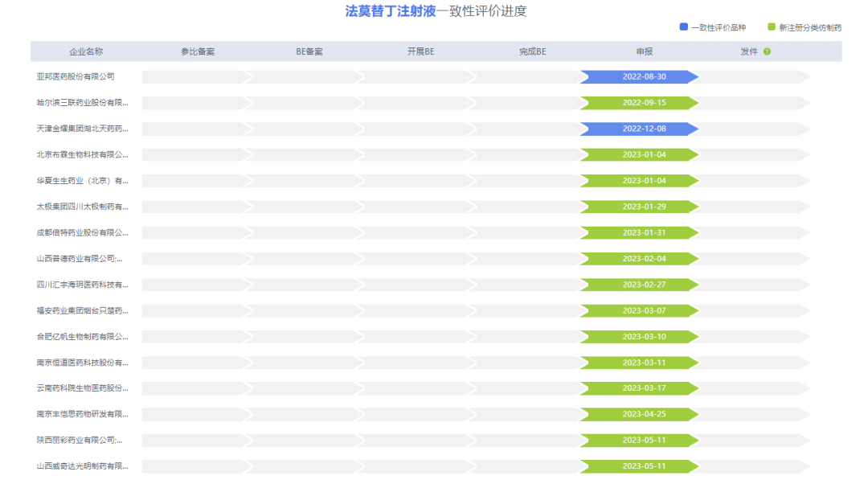
Task: Click the blue 一致性评价品种 legend swatch
Action: [x=684, y=27]
